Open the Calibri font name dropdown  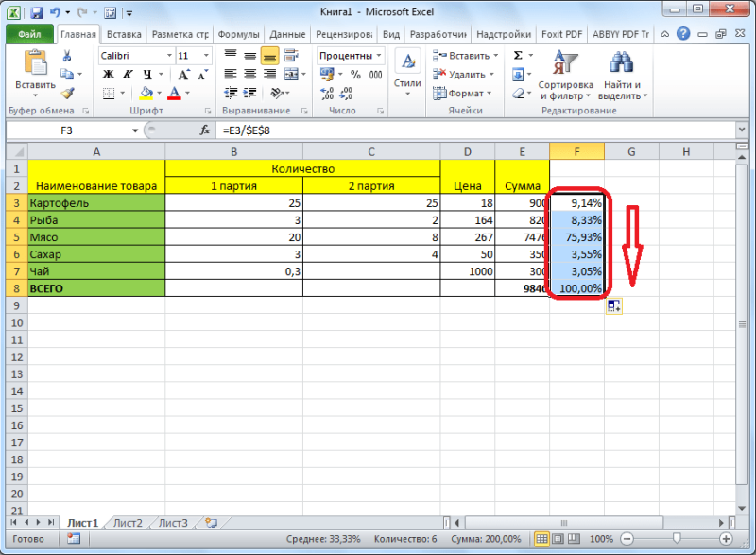169,56
